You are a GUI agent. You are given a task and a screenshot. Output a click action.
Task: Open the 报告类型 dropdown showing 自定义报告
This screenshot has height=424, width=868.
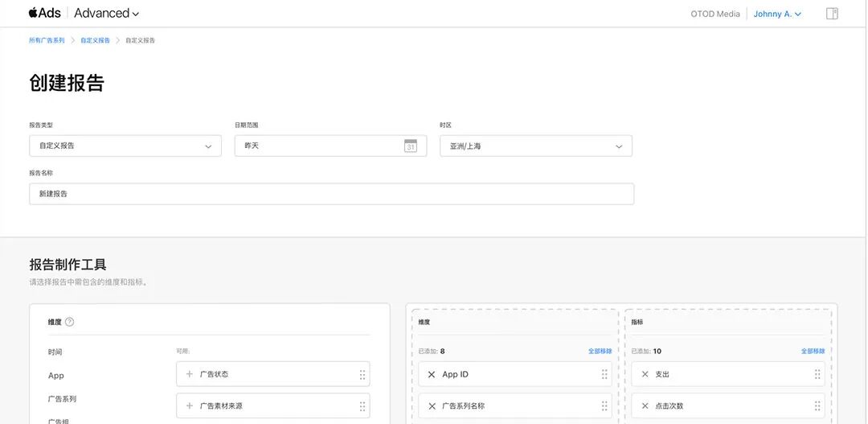pyautogui.click(x=125, y=146)
